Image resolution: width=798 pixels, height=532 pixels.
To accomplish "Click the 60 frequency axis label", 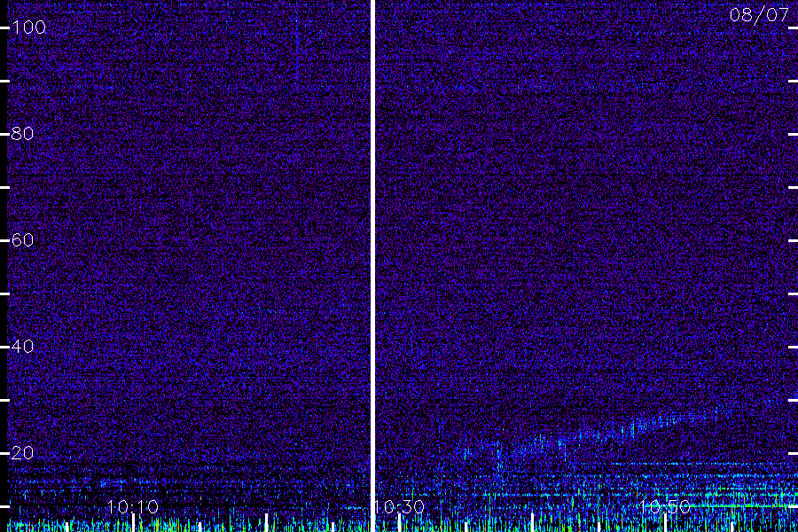I will [x=22, y=240].
